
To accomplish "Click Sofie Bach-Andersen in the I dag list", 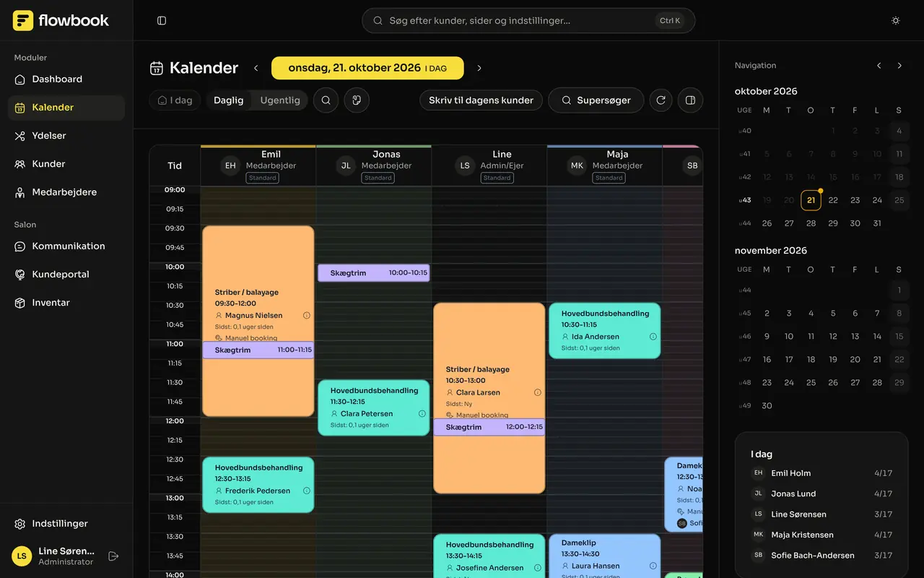I will [821, 556].
